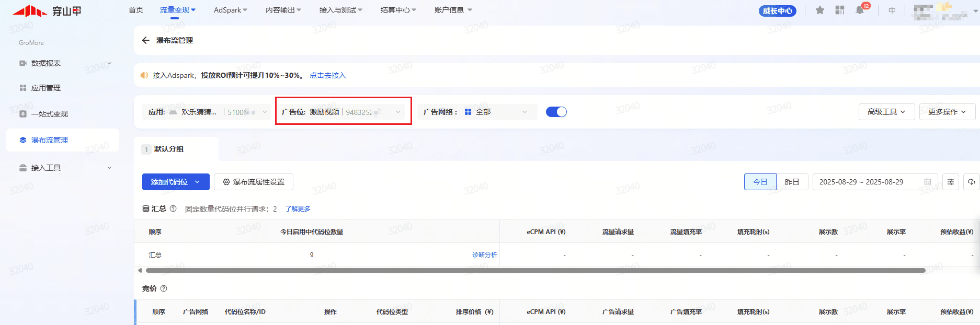Click the 代码位名称/ID column header
This screenshot has height=325, width=980.
coord(245,311)
